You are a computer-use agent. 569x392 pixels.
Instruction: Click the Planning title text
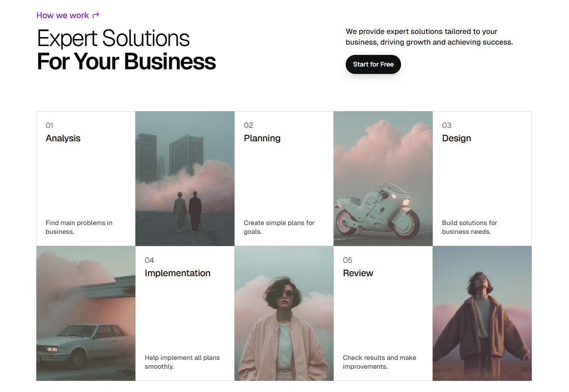[262, 139]
